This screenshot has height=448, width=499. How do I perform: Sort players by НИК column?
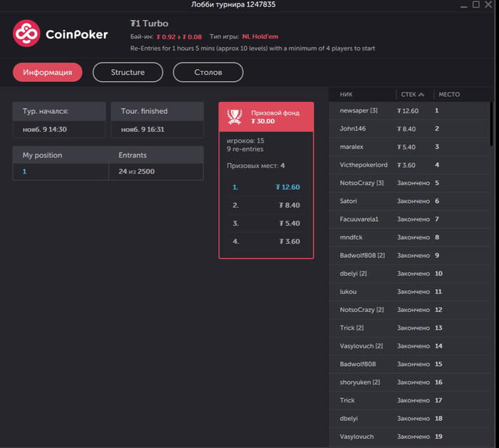(x=346, y=95)
